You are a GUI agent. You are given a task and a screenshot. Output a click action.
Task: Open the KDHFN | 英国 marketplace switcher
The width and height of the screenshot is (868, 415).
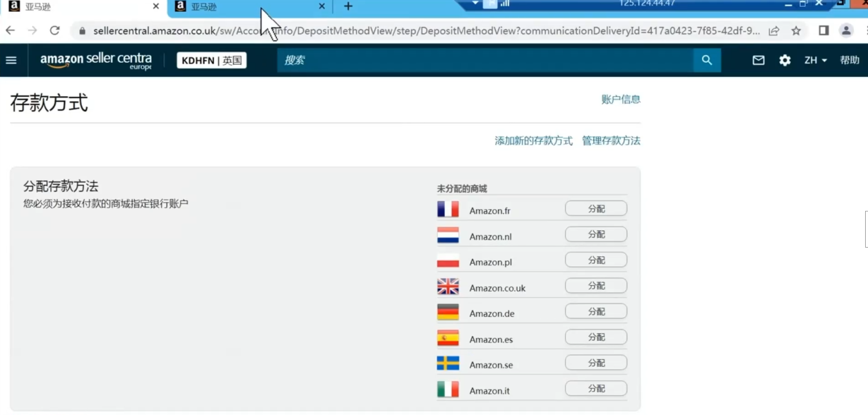[x=211, y=60]
